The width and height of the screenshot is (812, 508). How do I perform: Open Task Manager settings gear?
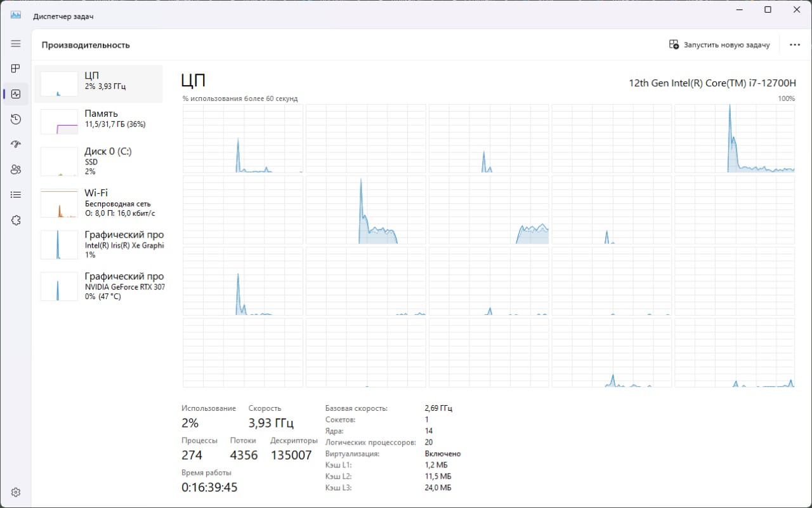point(16,492)
